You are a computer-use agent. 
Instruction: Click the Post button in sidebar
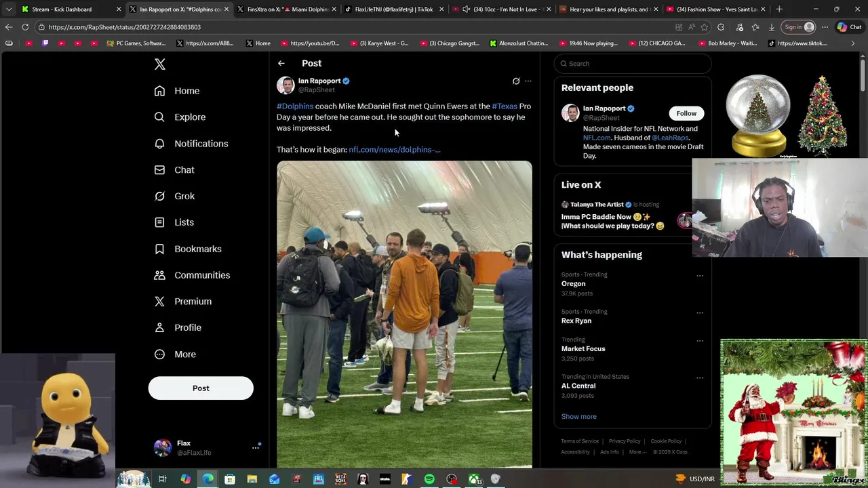tap(201, 388)
